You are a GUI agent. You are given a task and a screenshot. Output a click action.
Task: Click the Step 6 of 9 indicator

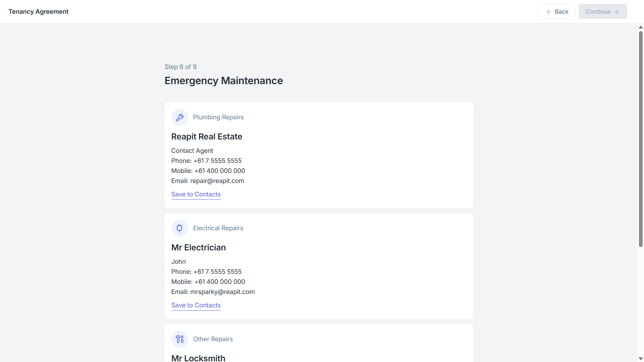tap(180, 67)
